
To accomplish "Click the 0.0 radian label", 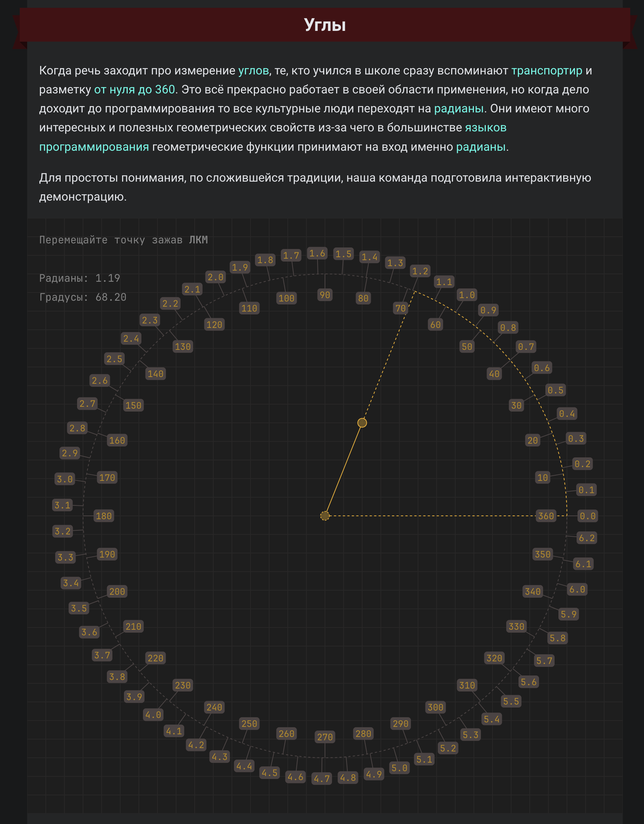I will coord(587,516).
